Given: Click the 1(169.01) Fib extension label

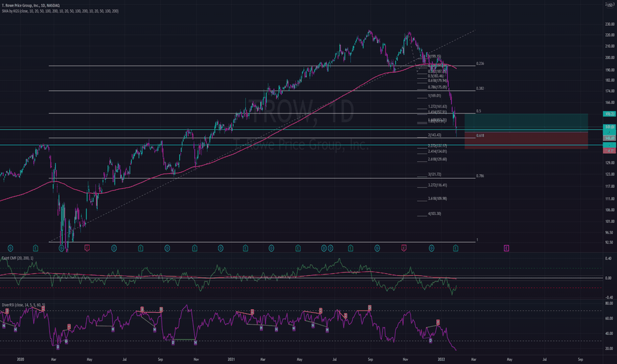Looking at the screenshot, I should tap(434, 95).
